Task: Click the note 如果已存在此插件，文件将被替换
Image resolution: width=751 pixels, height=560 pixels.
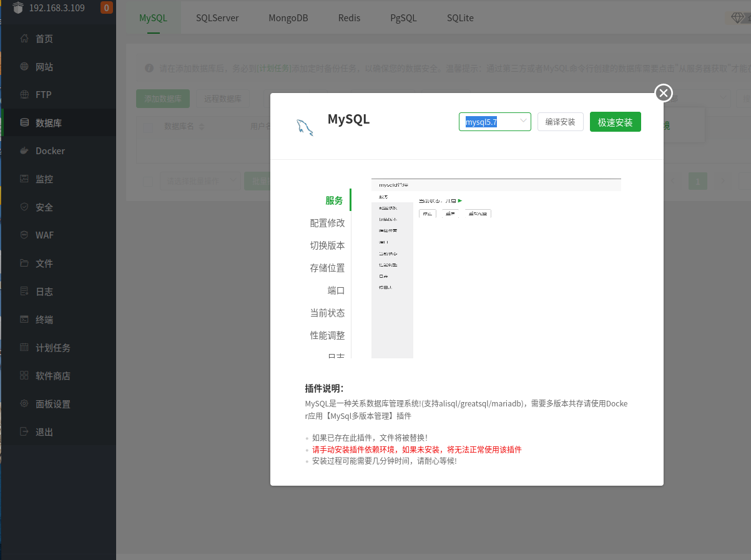Action: tap(370, 438)
